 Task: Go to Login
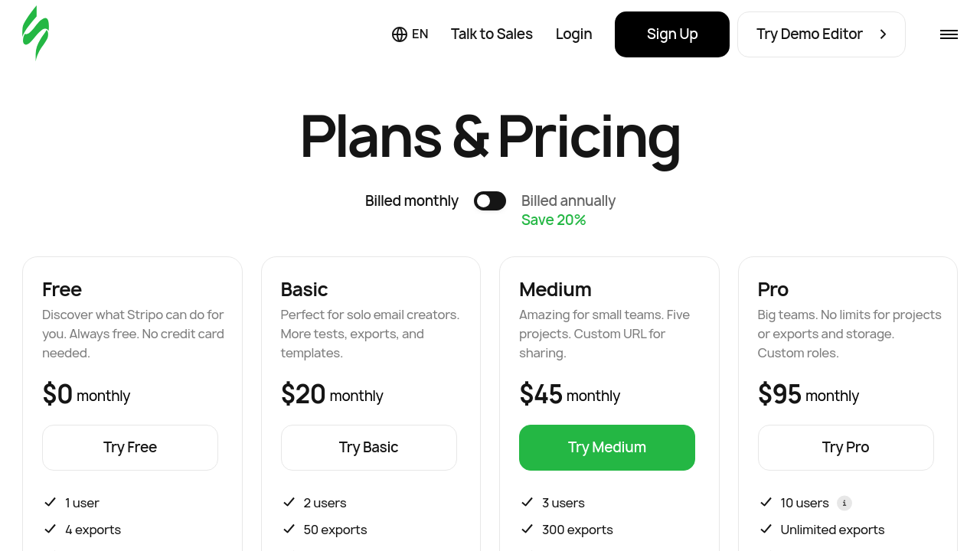(573, 34)
